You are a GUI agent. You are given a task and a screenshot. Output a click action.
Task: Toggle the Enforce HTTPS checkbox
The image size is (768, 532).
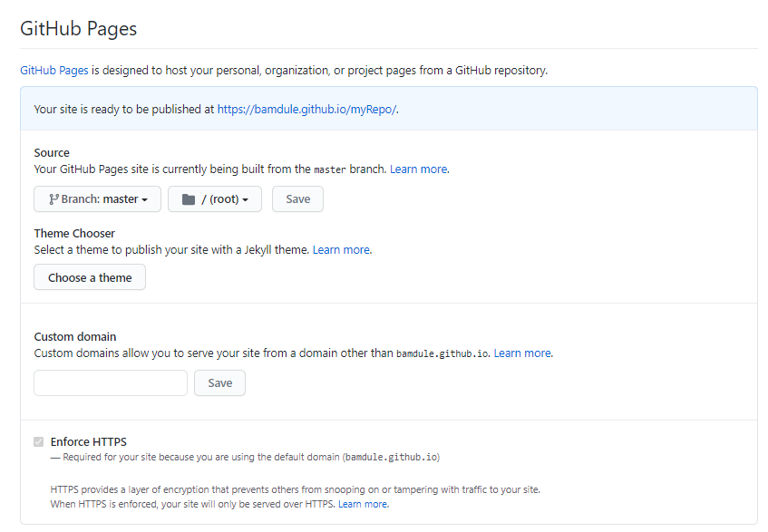[39, 442]
